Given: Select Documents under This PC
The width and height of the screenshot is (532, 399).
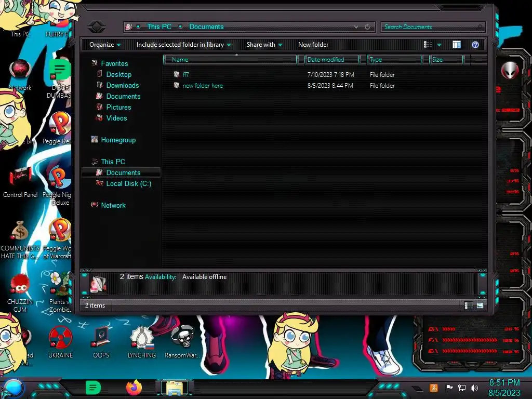Looking at the screenshot, I should click(x=121, y=172).
